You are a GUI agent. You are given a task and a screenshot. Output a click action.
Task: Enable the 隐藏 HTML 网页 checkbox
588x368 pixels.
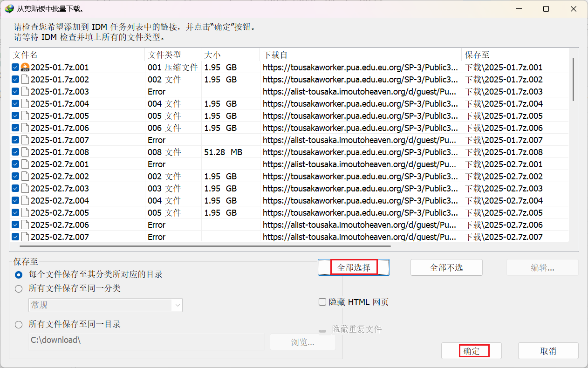tap(322, 302)
